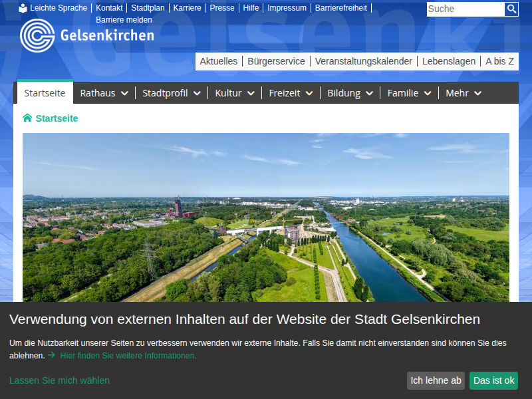
Task: Click the Startseite breadcrumb link
Action: tap(57, 118)
